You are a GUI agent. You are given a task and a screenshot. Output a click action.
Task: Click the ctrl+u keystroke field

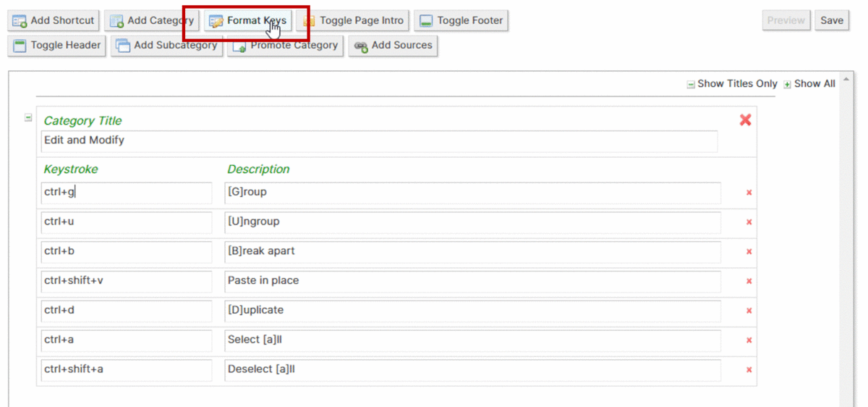[127, 222]
